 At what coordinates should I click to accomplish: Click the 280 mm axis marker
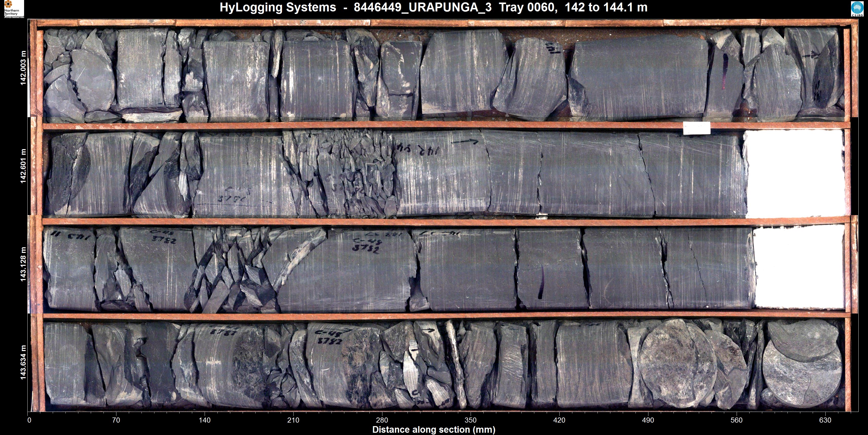(382, 420)
